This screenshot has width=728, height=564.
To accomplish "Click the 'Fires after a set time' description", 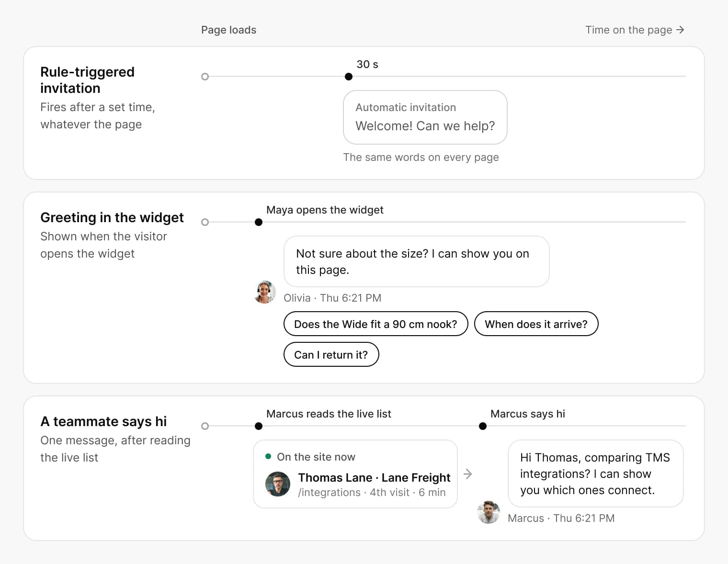I will pos(98,115).
